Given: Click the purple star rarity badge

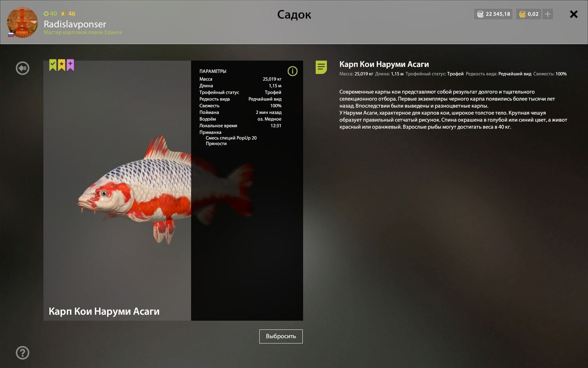Looking at the screenshot, I should [70, 65].
